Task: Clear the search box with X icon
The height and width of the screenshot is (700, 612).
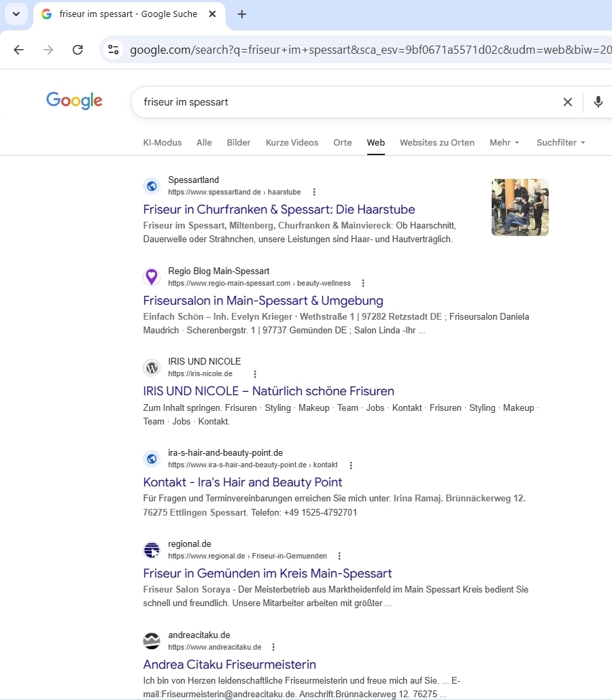Action: (567, 102)
